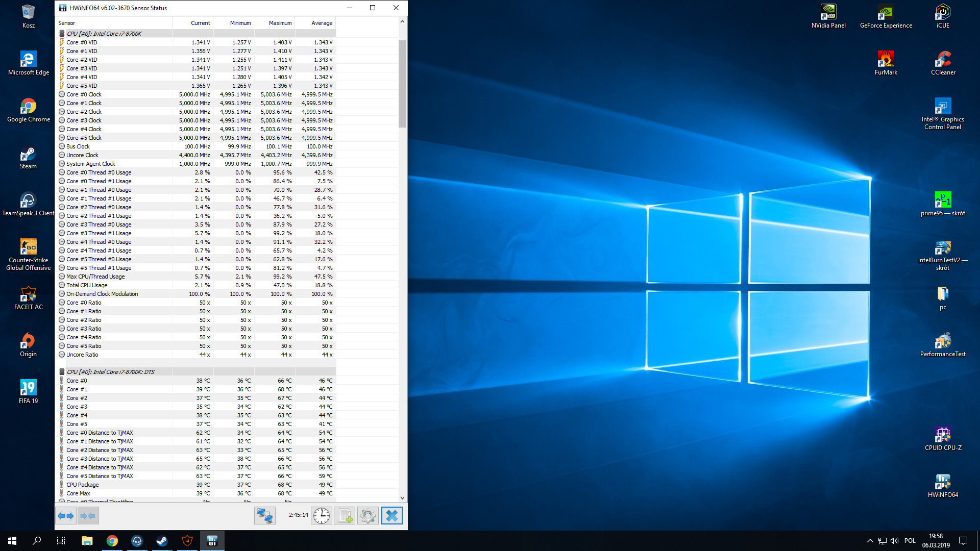This screenshot has height=551, width=980.
Task: Click the expand sensor window arrows button
Action: point(66,516)
